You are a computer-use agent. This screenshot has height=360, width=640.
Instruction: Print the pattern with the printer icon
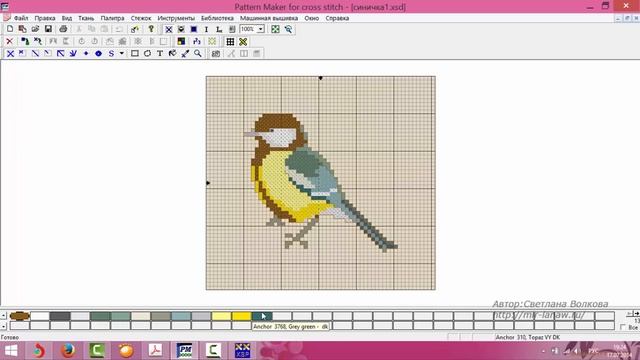tap(63, 29)
